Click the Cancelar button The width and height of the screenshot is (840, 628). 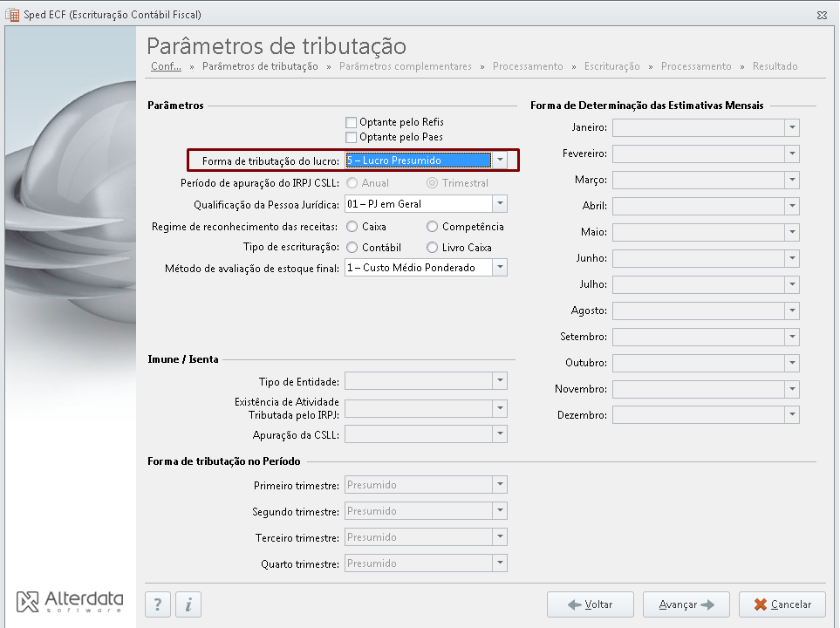[x=782, y=604]
